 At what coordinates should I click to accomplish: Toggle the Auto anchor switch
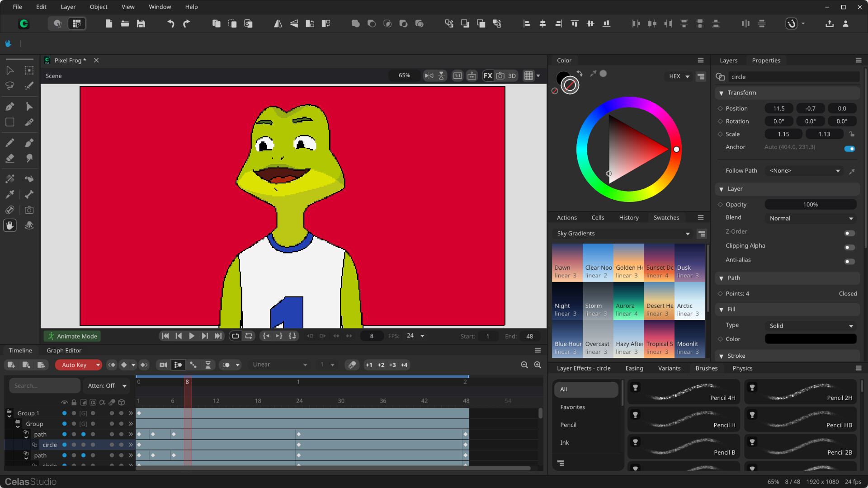[x=849, y=149]
